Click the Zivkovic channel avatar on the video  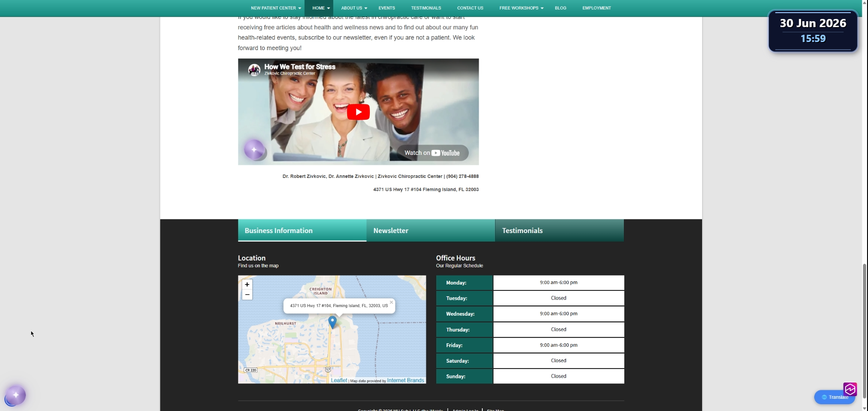tap(254, 70)
